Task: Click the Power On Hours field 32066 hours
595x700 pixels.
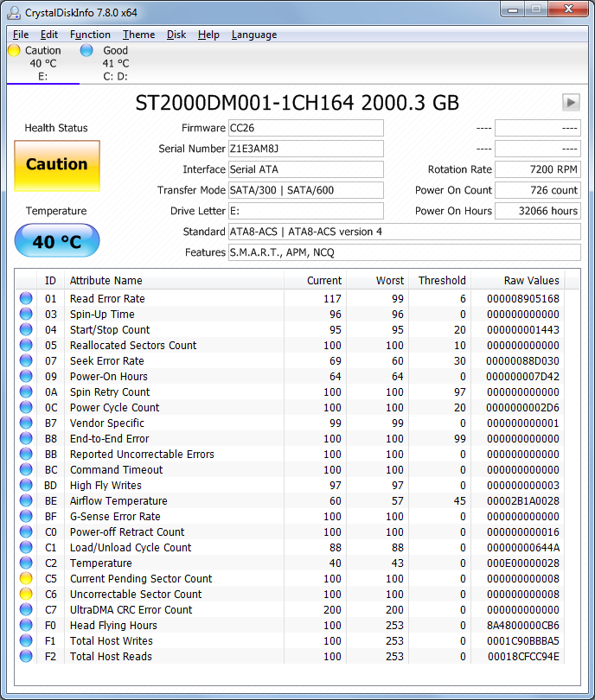Action: (x=538, y=211)
